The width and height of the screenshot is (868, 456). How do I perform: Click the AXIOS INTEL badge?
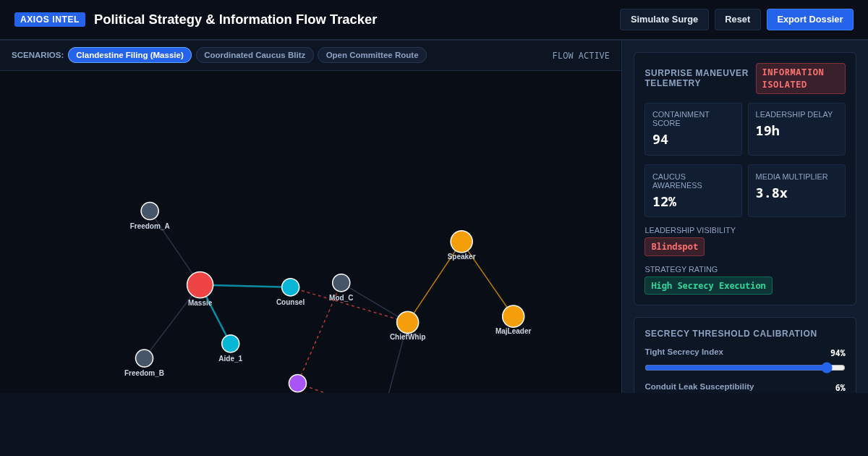[50, 20]
